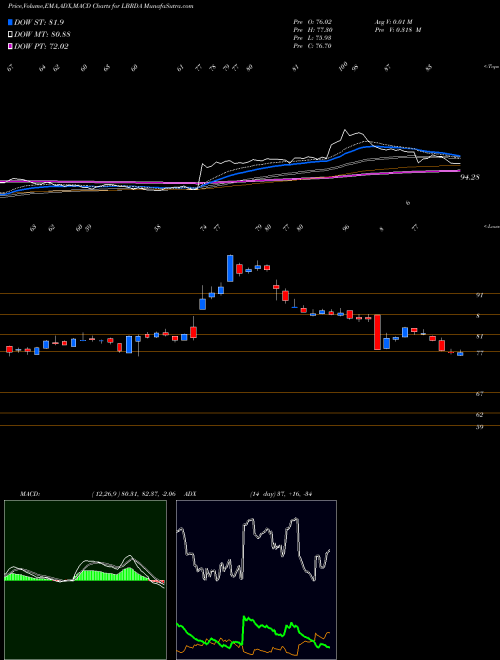Image resolution: width=500 pixels, height=660 pixels.
Task: Click the Pre C: 76.70 value
Action: click(313, 46)
